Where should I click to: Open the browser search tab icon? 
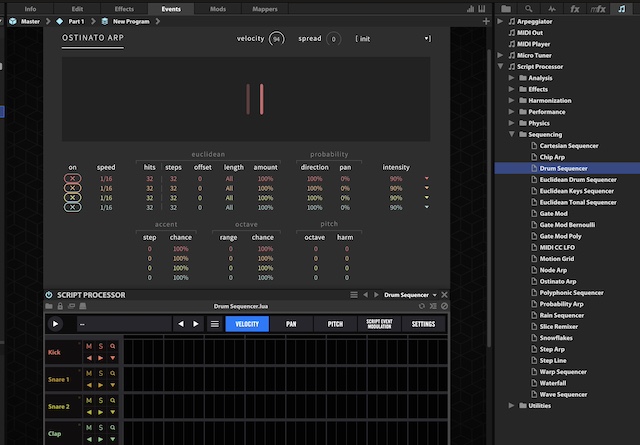[529, 8]
